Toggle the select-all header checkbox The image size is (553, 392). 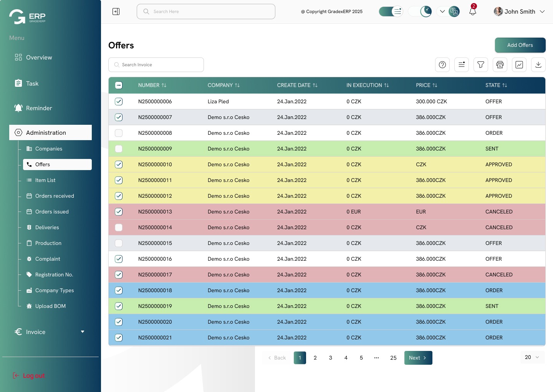coord(119,85)
